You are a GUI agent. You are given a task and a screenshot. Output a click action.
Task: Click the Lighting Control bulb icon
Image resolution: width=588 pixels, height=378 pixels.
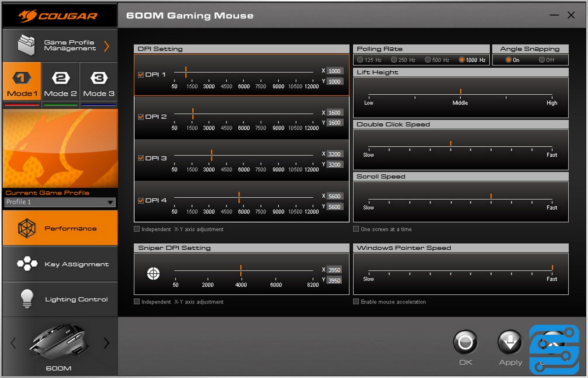28,299
